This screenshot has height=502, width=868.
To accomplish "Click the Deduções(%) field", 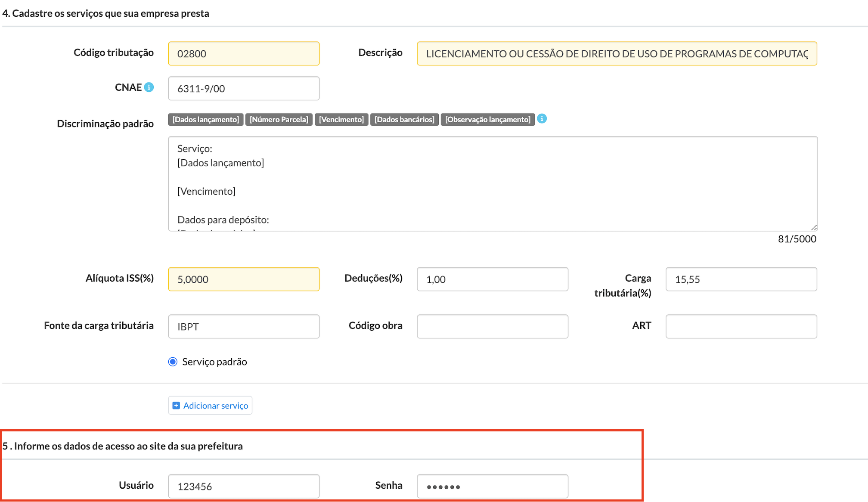I will click(493, 279).
